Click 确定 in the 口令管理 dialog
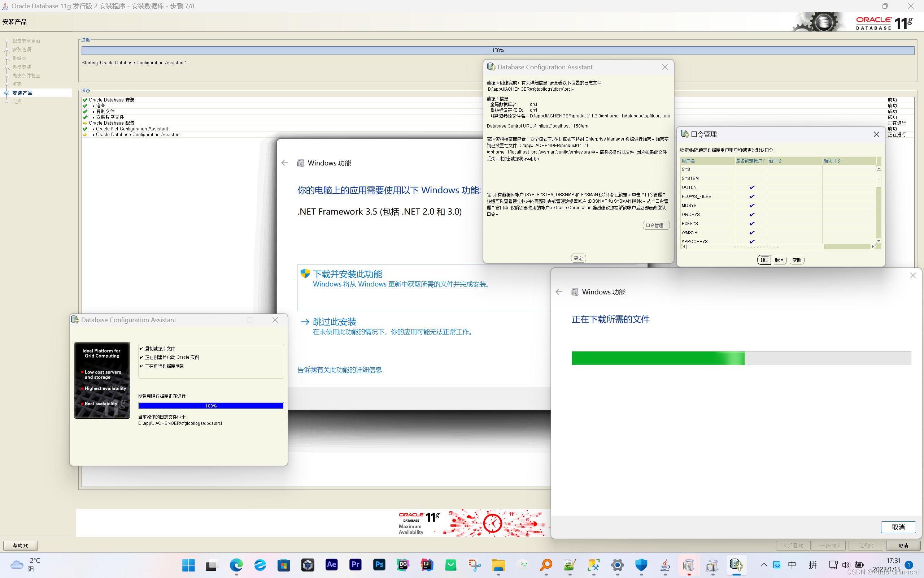Screen dimensions: 924x578 coord(764,260)
